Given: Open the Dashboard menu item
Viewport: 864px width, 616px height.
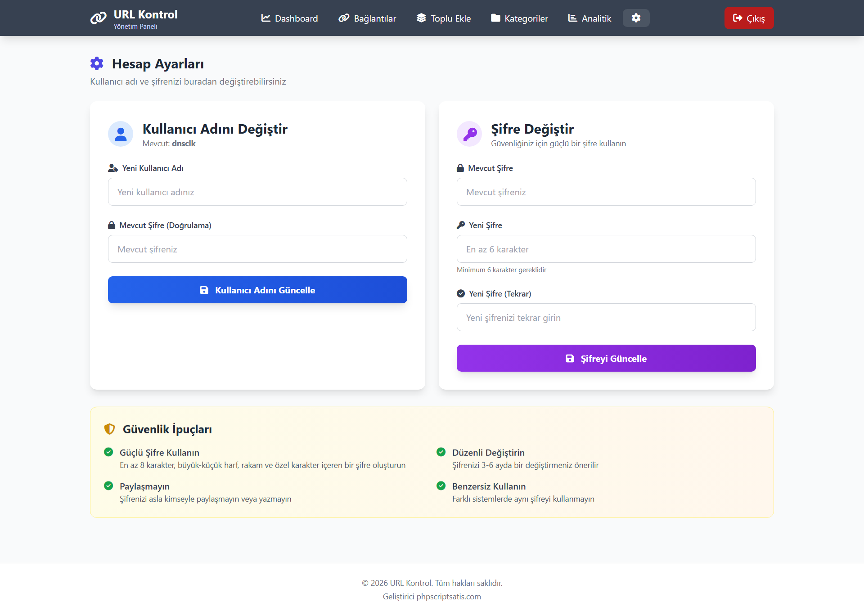Looking at the screenshot, I should pyautogui.click(x=289, y=18).
